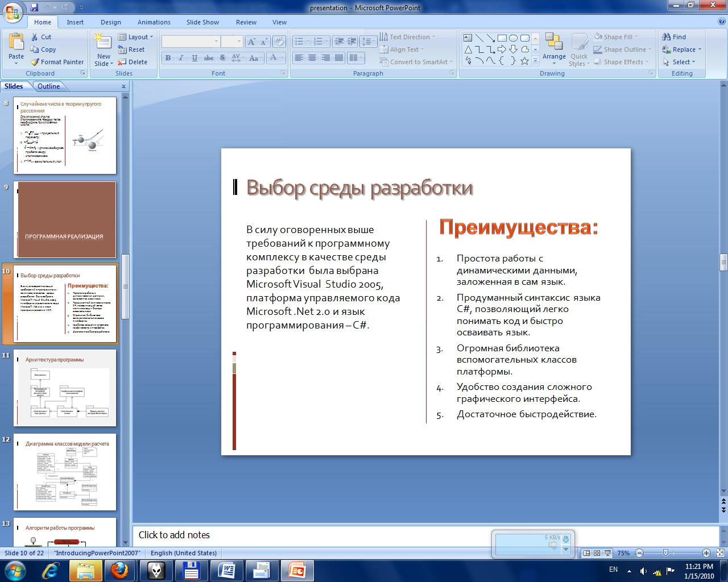Open the font name combo box

coord(191,41)
